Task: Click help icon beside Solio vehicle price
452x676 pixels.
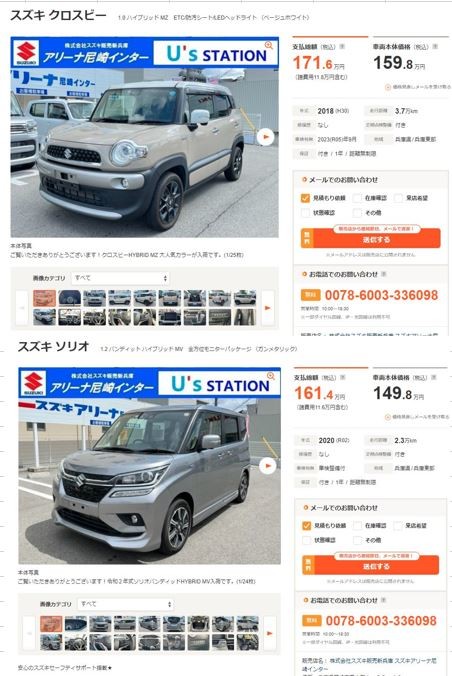Action: click(433, 377)
